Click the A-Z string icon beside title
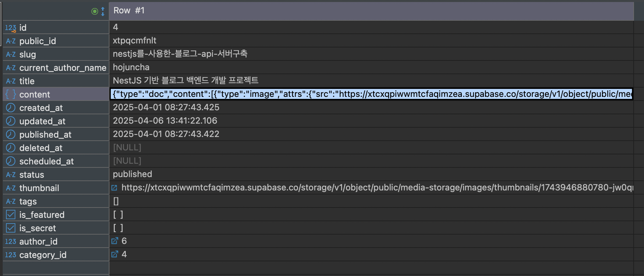The height and width of the screenshot is (276, 644). tap(11, 81)
